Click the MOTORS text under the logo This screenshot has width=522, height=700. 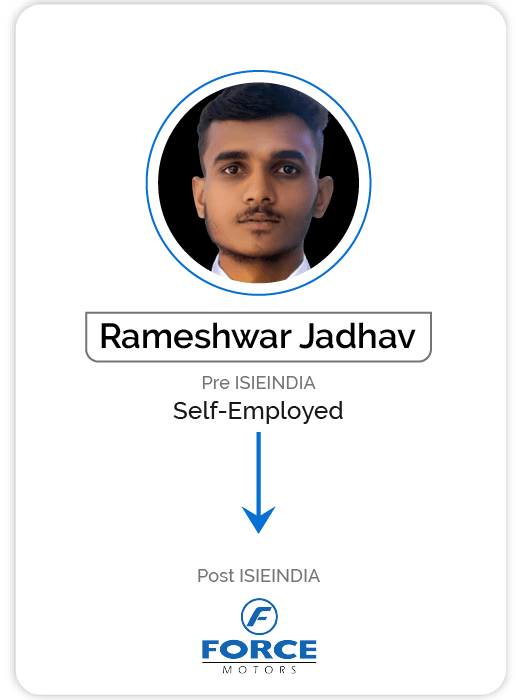pyautogui.click(x=259, y=670)
